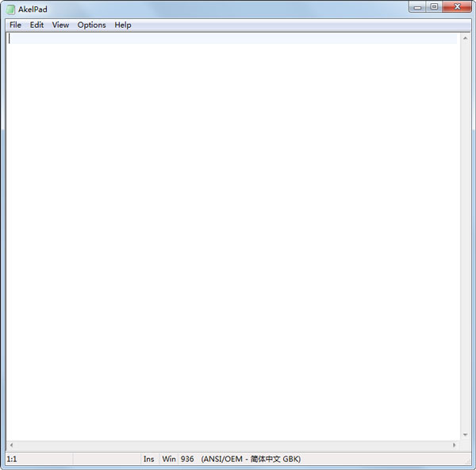Click the AkelPad application icon in title bar
The width and height of the screenshot is (476, 470).
pos(11,9)
